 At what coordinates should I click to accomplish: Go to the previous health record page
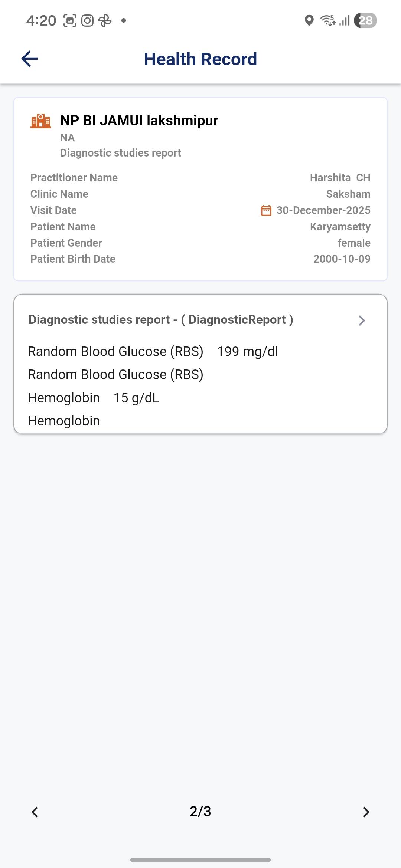click(x=35, y=812)
